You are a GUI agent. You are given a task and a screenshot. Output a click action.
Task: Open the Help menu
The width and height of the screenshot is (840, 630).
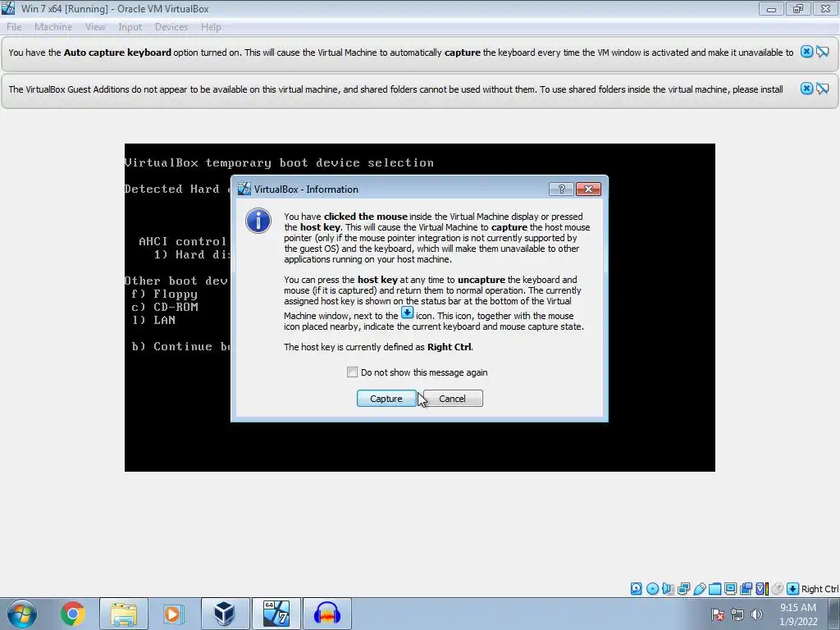(x=211, y=27)
